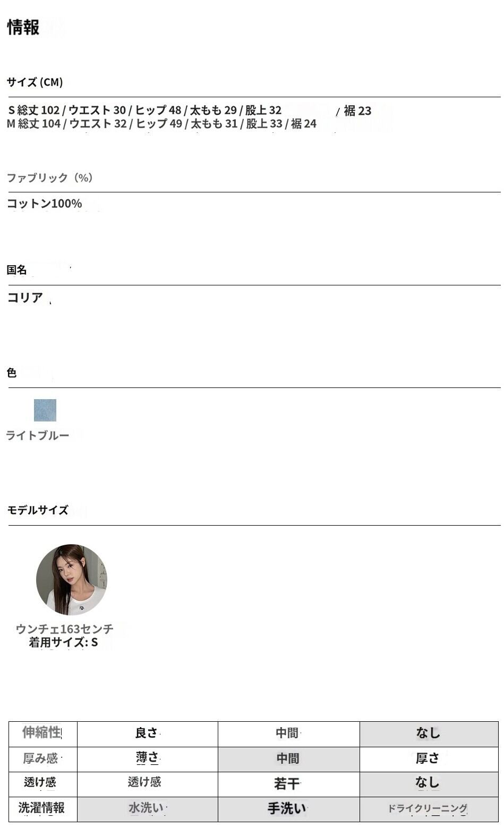Click the 情報 heading at the top
This screenshot has width=504, height=827.
coord(23,28)
